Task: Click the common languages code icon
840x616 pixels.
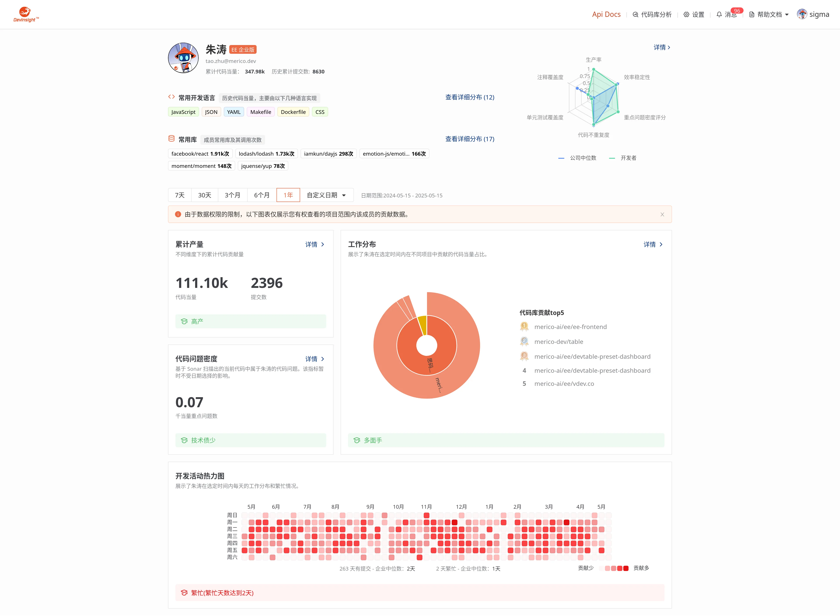Action: pyautogui.click(x=171, y=97)
